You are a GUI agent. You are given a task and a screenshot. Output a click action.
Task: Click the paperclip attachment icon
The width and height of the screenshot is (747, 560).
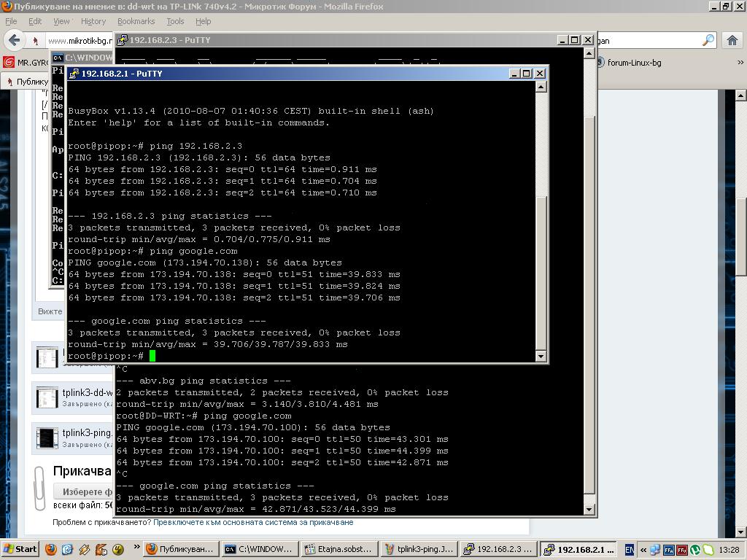40,487
